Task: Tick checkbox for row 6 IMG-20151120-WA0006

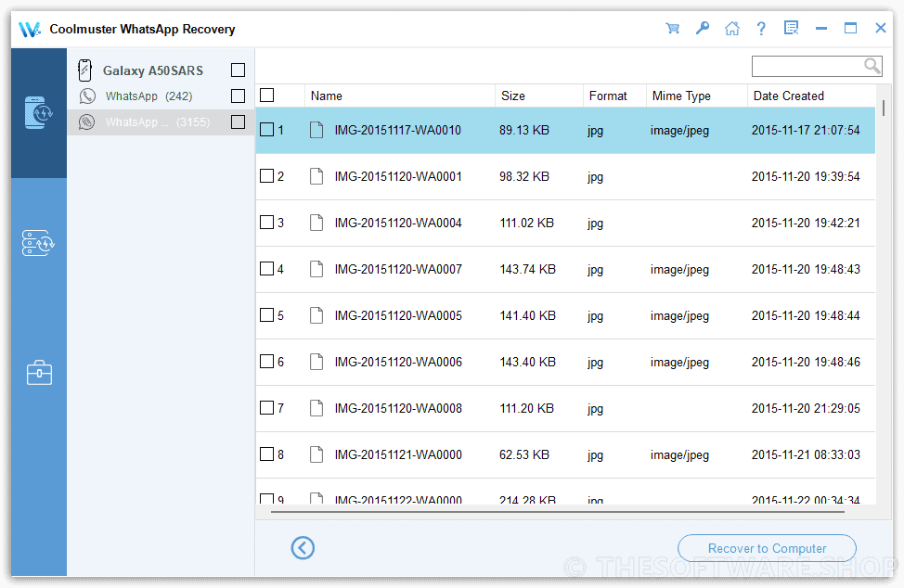Action: (x=267, y=361)
